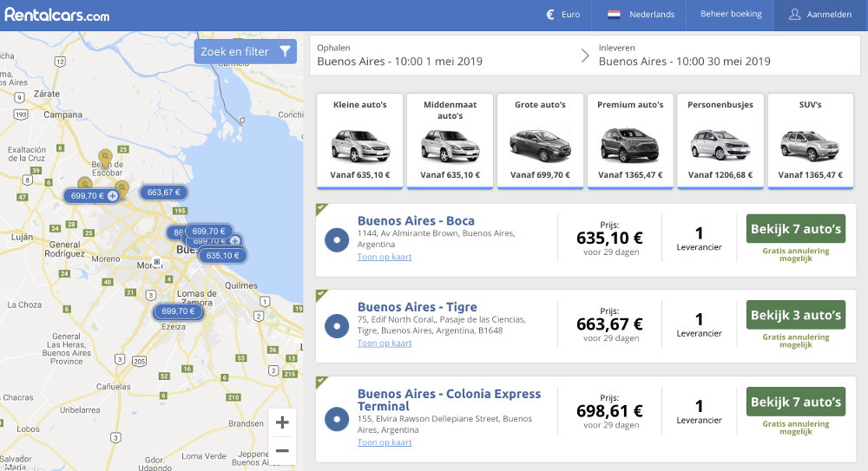
Task: Click the arrow between pick-up and drop-off
Action: pyautogui.click(x=584, y=56)
